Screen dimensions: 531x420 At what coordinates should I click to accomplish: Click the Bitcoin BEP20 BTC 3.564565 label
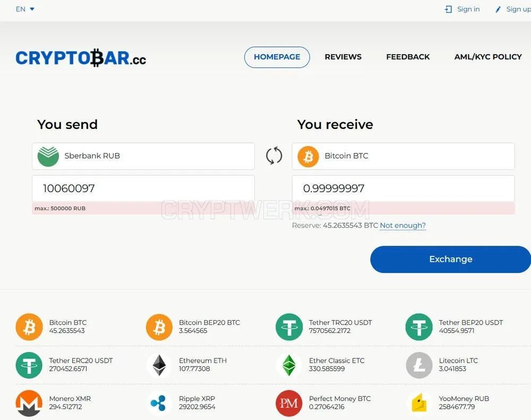click(209, 327)
